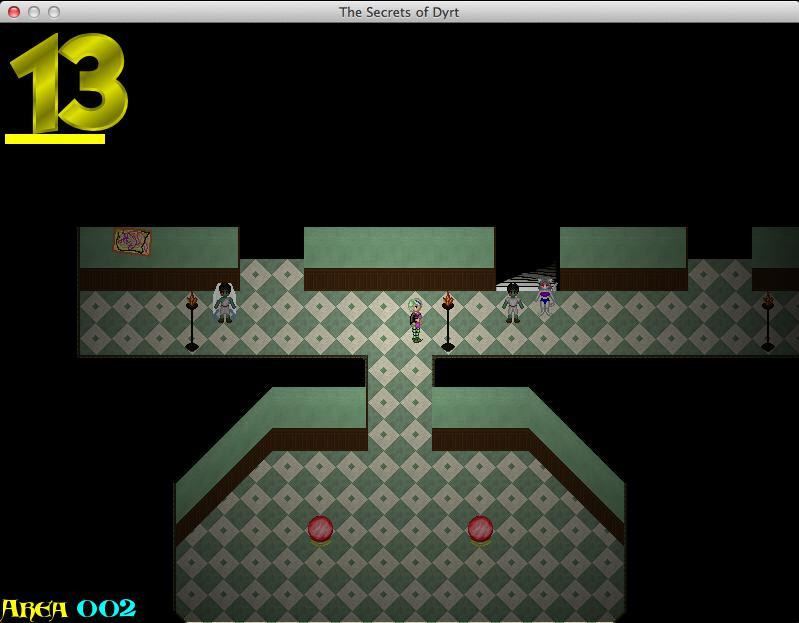The image size is (799, 623).
Task: Click the window zoom button
Action: tap(54, 12)
